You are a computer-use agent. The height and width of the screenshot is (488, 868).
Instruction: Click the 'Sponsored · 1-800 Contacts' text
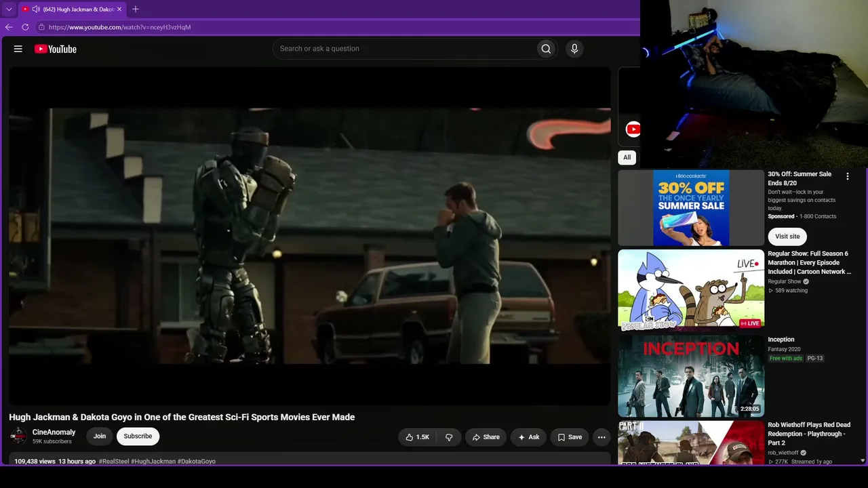click(802, 216)
